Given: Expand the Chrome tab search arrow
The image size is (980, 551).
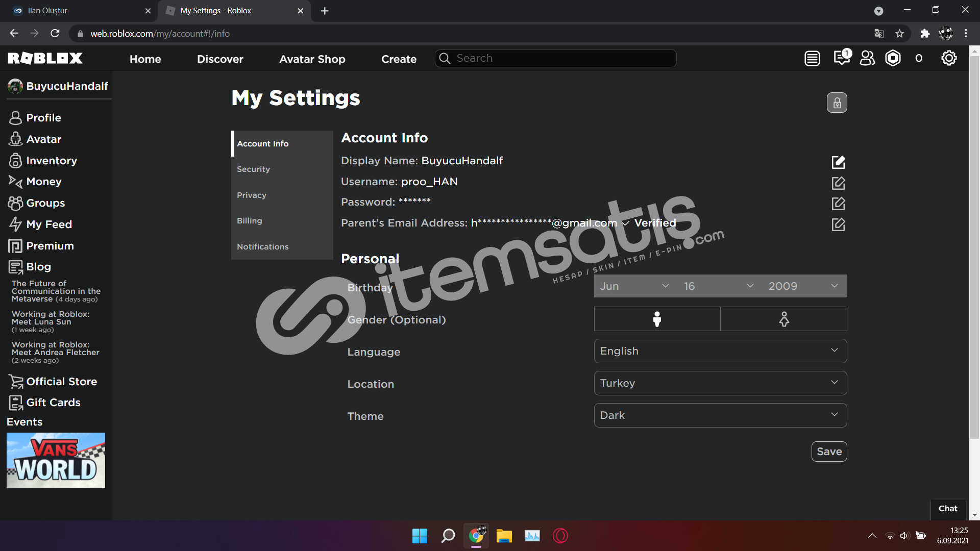Looking at the screenshot, I should click(878, 11).
